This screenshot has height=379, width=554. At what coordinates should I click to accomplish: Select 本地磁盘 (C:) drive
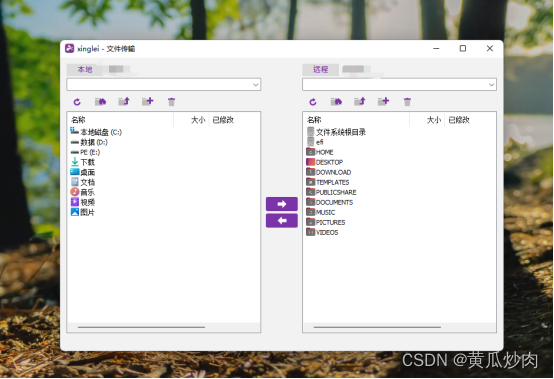(96, 132)
